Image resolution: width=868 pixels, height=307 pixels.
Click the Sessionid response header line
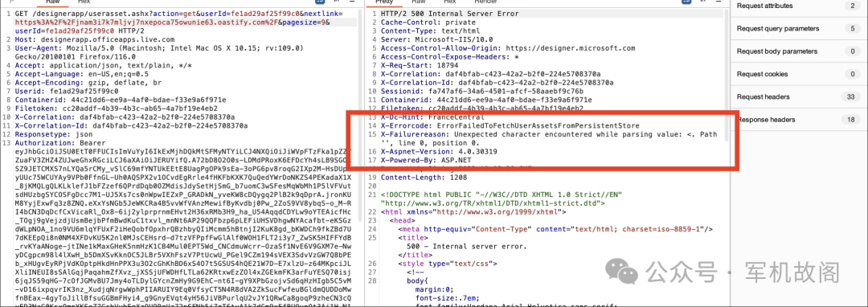(481, 91)
